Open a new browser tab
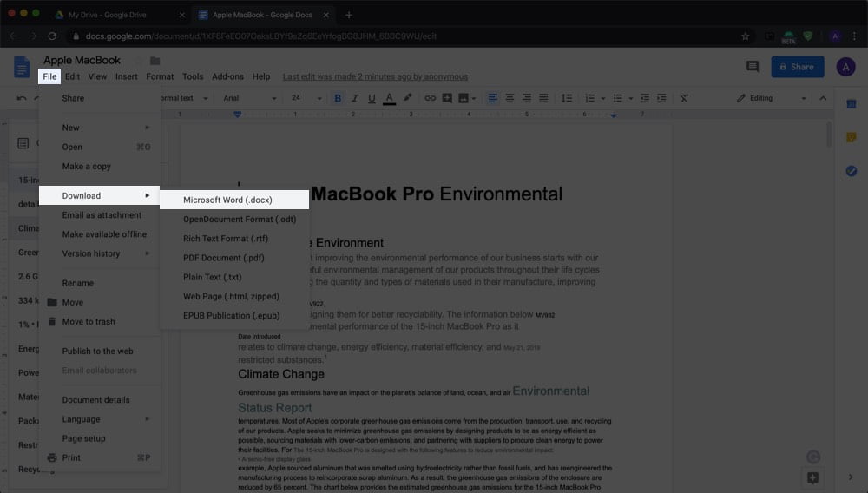The height and width of the screenshot is (493, 868). tap(349, 15)
